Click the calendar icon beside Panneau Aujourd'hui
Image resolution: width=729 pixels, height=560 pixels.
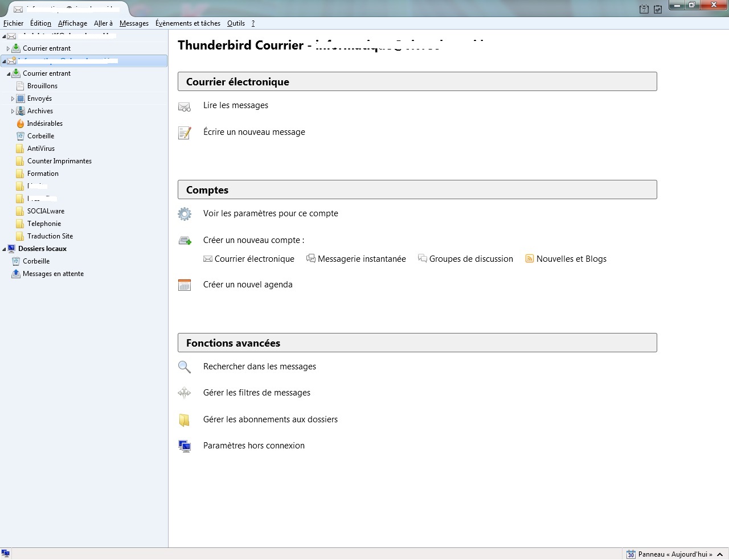631,554
